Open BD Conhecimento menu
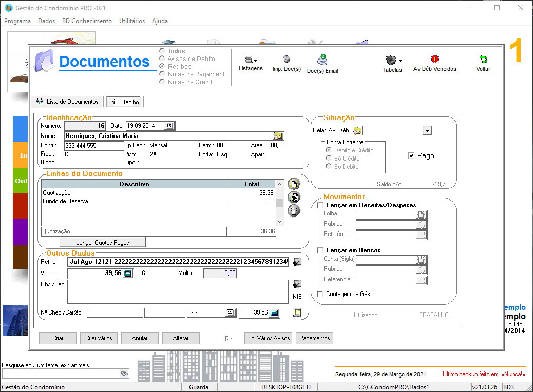The width and height of the screenshot is (533, 392). click(87, 21)
